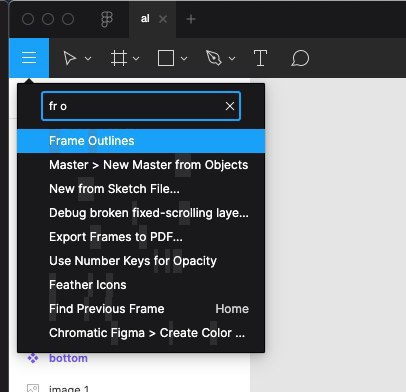Select the Move tool arrow
Viewport: 406px width, 392px height.
tap(70, 58)
